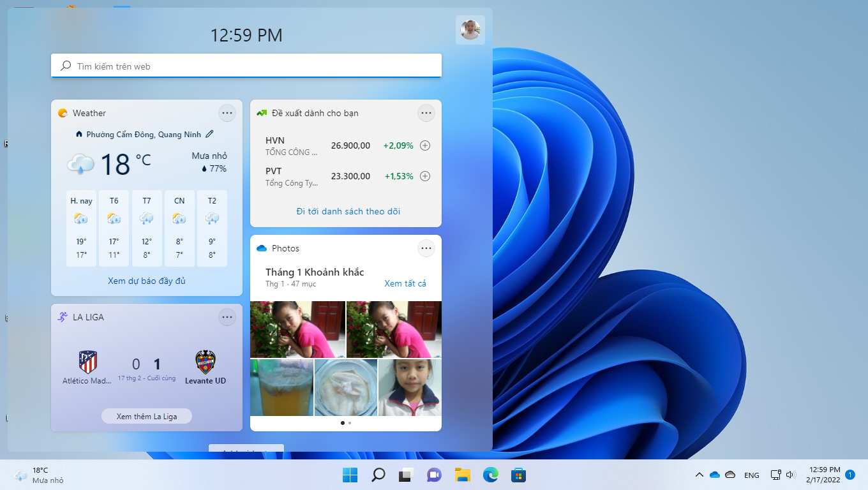Click the OneDrive Photos cloud icon
868x490 pixels.
pyautogui.click(x=261, y=248)
